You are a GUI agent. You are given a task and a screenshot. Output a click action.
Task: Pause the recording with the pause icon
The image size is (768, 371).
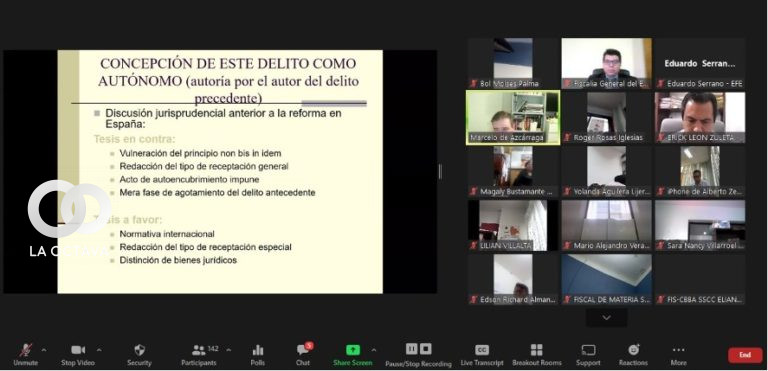pos(411,349)
